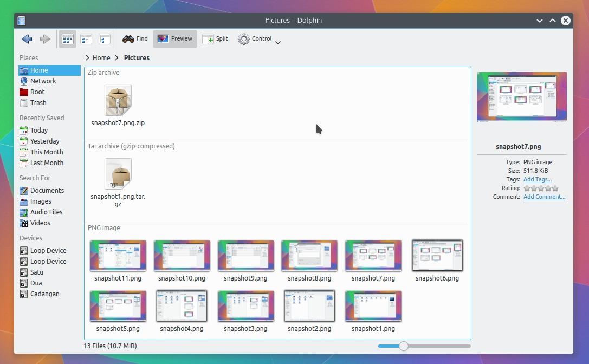The image size is (589, 364).
Task: Click the arrow between Home and Pictures
Action: pos(116,57)
